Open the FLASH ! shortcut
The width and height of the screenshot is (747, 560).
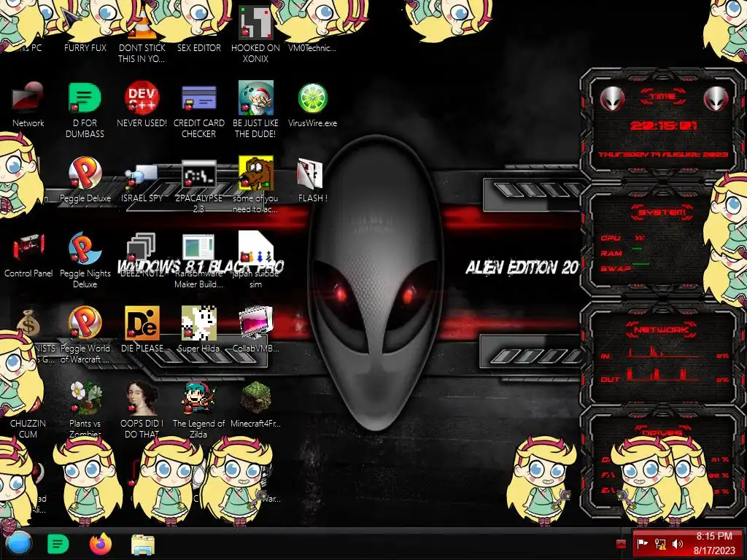tap(310, 174)
